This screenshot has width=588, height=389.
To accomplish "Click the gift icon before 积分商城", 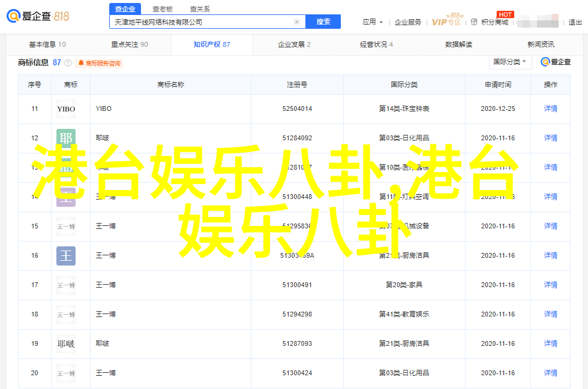I will (474, 22).
